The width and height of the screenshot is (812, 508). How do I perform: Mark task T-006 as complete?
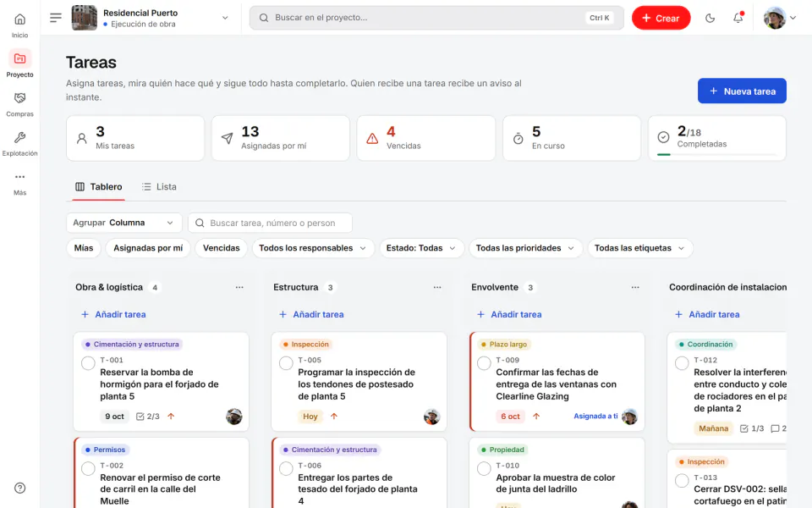[286, 468]
